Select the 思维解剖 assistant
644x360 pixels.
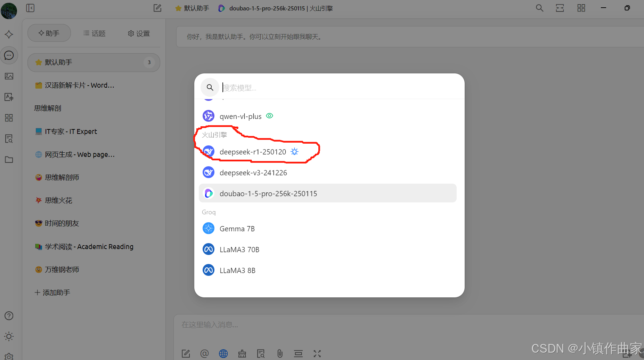(x=94, y=109)
